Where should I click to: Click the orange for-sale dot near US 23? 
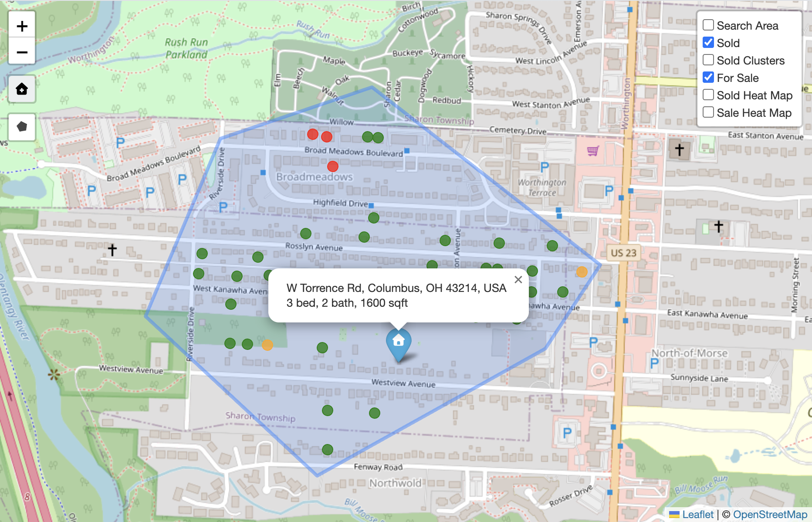click(x=581, y=272)
